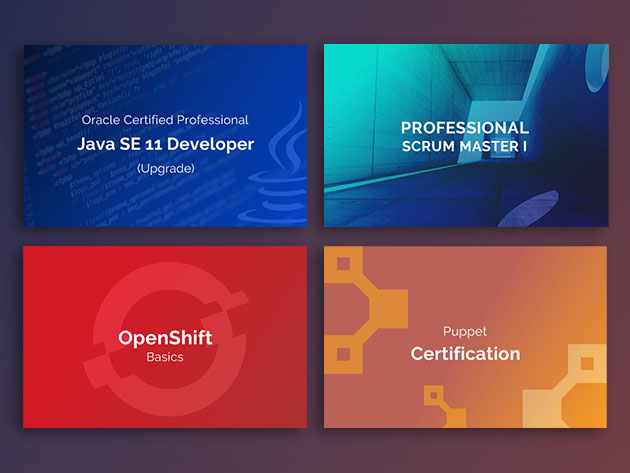This screenshot has height=473, width=630.
Task: Click the OpenShift circular logo
Action: 166,339
